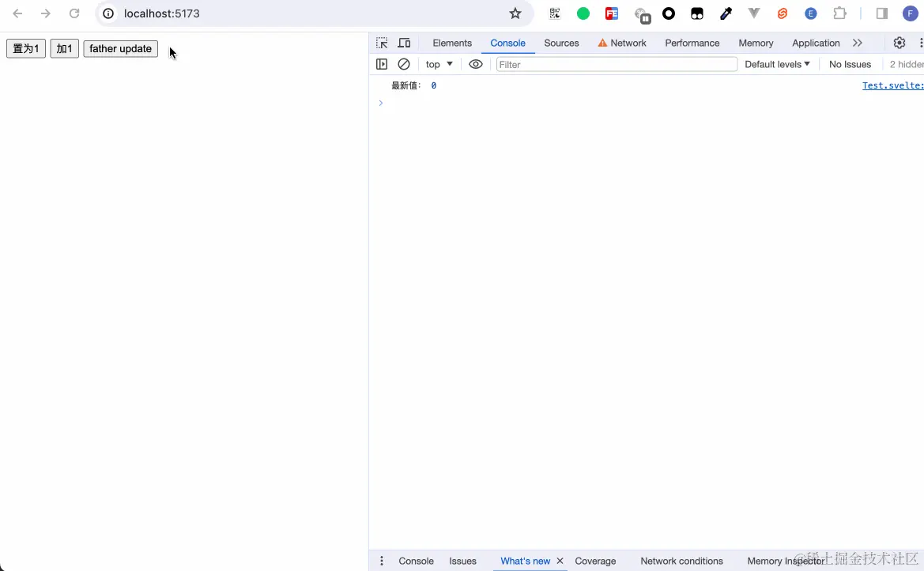Click the No Issues indicator

(850, 64)
